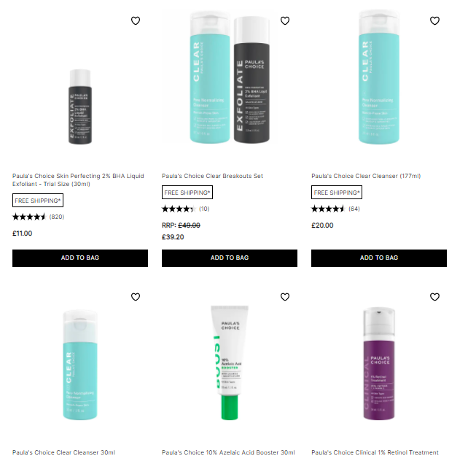This screenshot has height=456, width=476.
Task: Open 10% Azelaic Acid Booster 30ml title
Action: (228, 452)
